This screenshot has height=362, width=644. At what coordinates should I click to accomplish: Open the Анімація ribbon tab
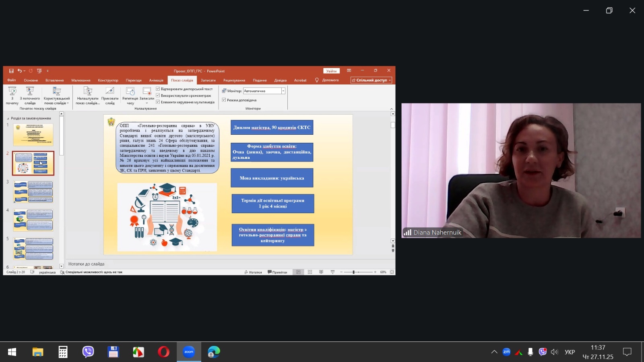[156, 80]
